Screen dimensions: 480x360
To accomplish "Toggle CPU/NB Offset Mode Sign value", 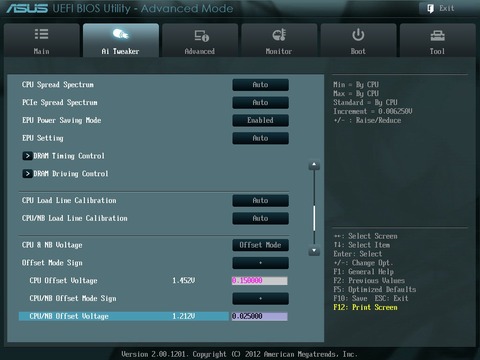I will point(260,299).
